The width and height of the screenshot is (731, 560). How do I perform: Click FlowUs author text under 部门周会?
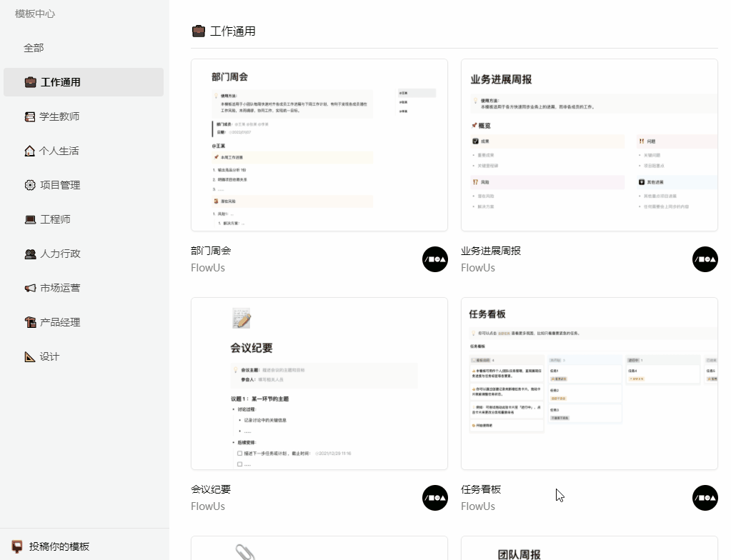click(208, 268)
